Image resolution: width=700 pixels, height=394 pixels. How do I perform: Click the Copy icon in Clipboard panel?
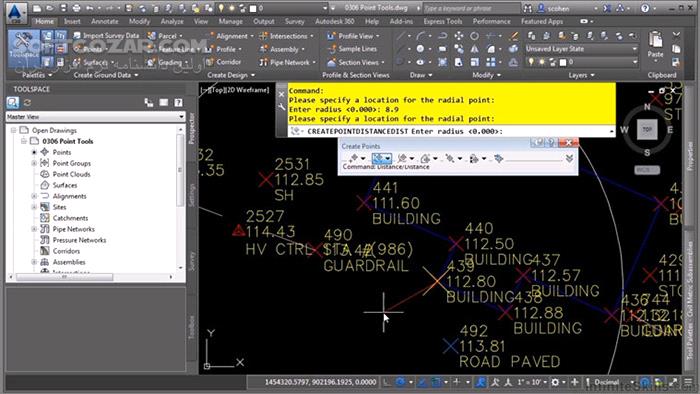coord(676,49)
